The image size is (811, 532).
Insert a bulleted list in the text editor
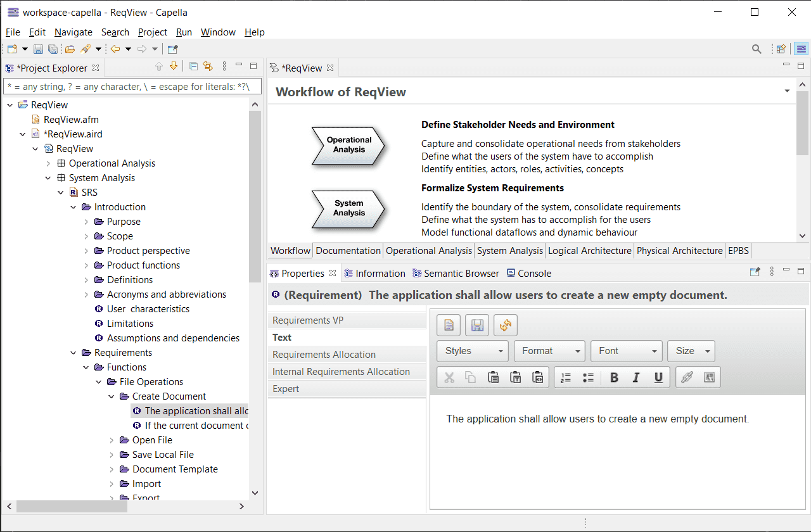[x=588, y=377]
